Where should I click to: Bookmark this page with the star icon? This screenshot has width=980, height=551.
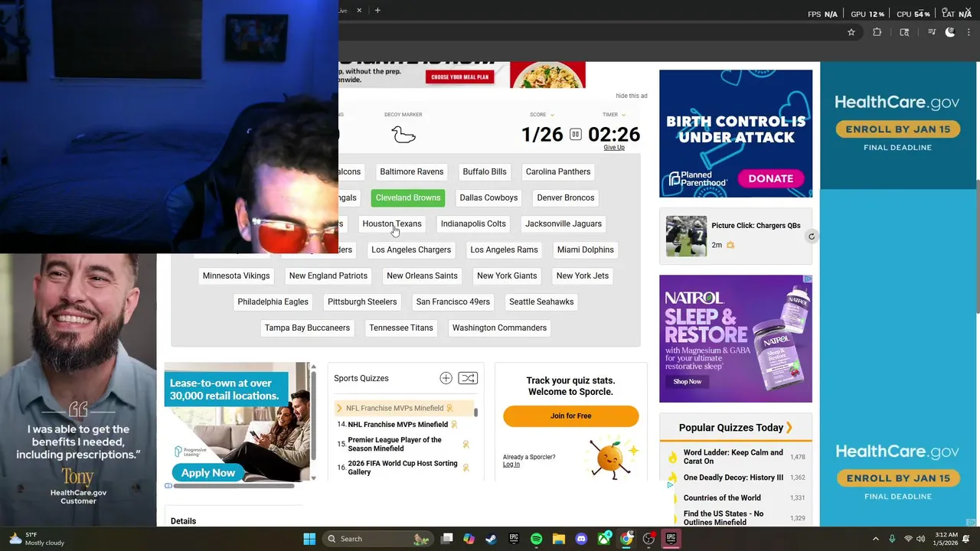[x=851, y=32]
